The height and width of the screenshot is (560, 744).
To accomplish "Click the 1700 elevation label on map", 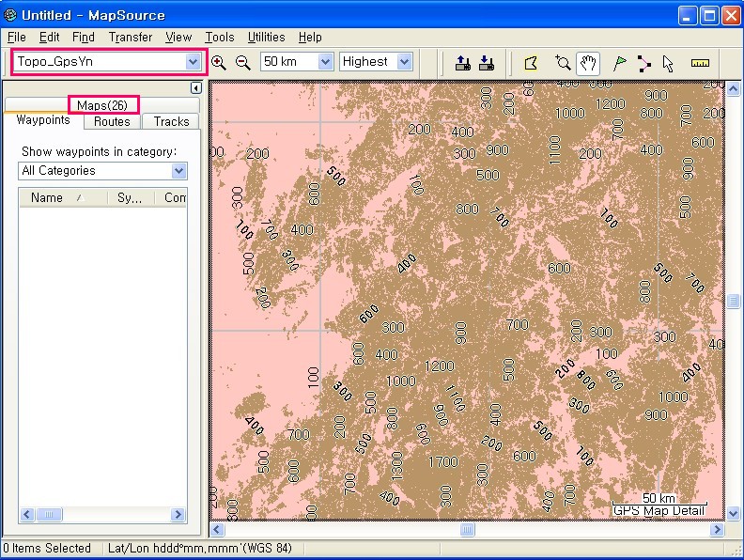I will coord(443,462).
